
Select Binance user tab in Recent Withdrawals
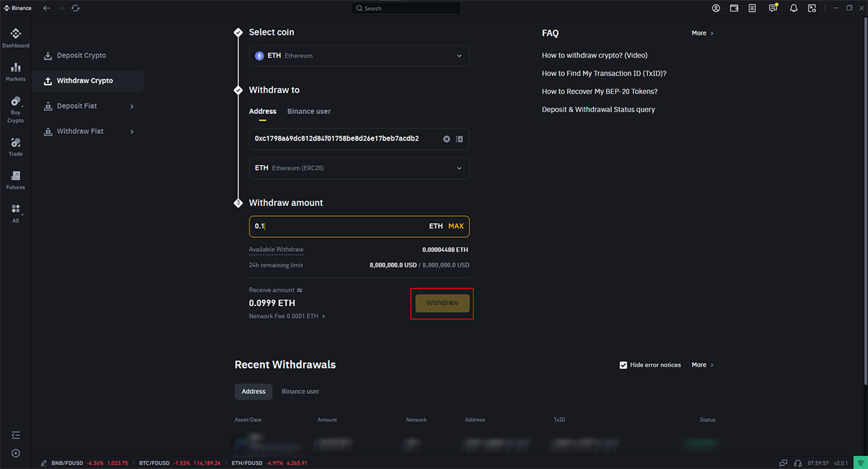point(300,392)
